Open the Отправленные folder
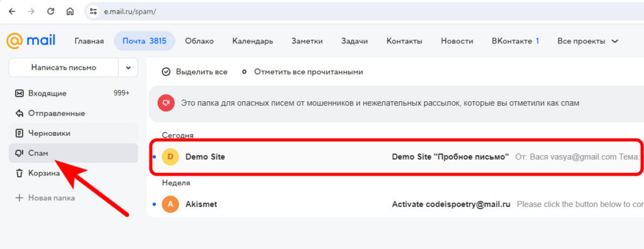This screenshot has height=249, width=644. 73,113
